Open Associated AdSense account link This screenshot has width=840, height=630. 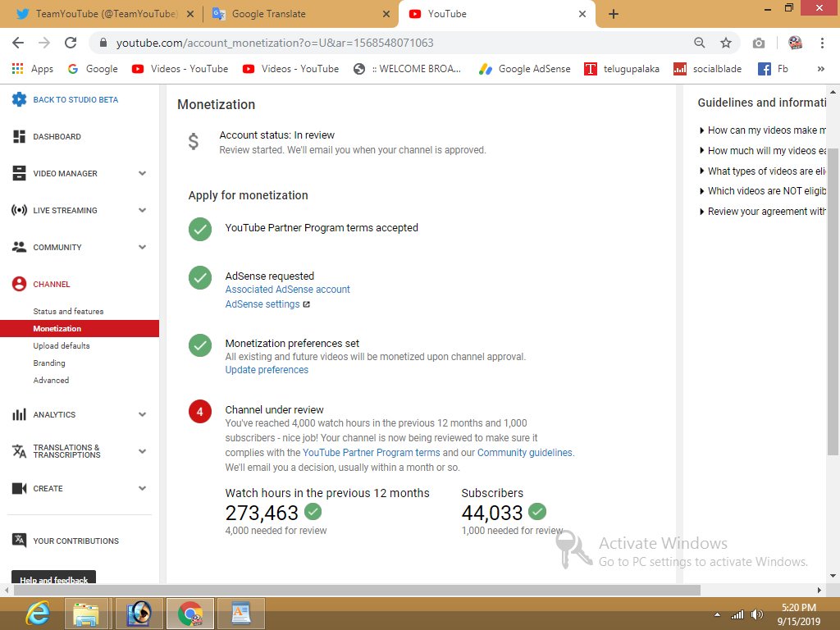click(287, 290)
